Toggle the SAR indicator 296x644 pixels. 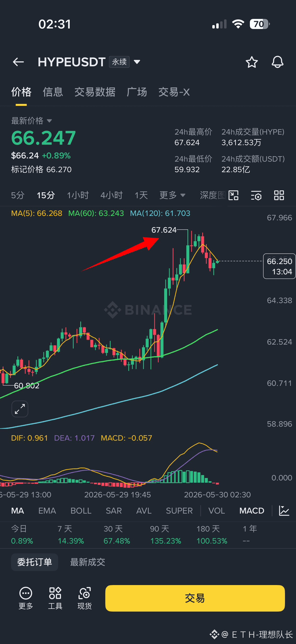coord(114,511)
